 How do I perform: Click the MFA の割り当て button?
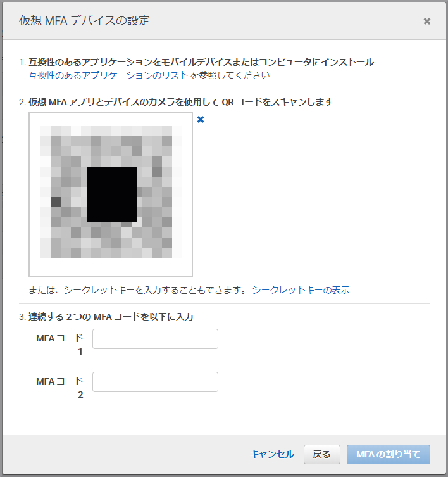[389, 454]
